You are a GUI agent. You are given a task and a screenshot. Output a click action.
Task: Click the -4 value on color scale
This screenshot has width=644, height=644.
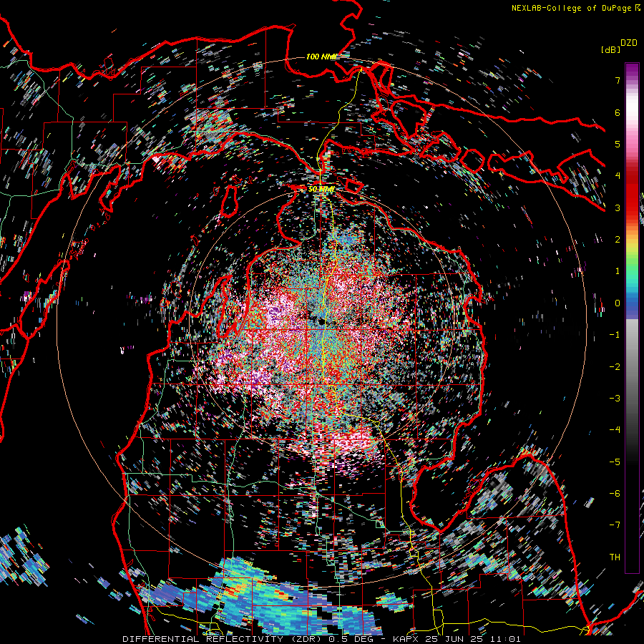pos(615,430)
